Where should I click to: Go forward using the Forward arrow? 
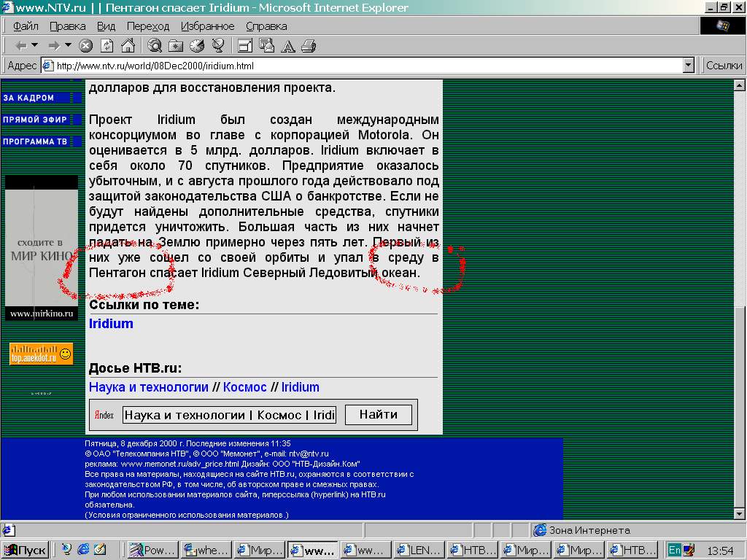(54, 46)
